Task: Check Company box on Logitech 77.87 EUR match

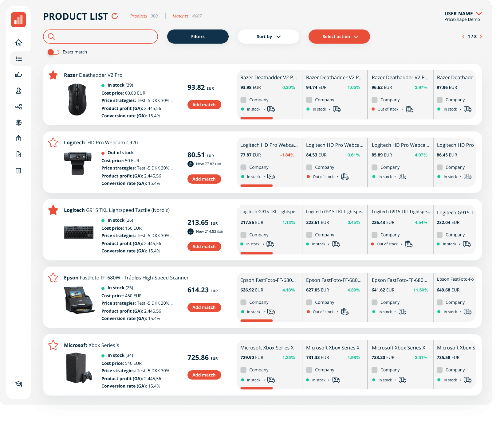Action: (243, 167)
